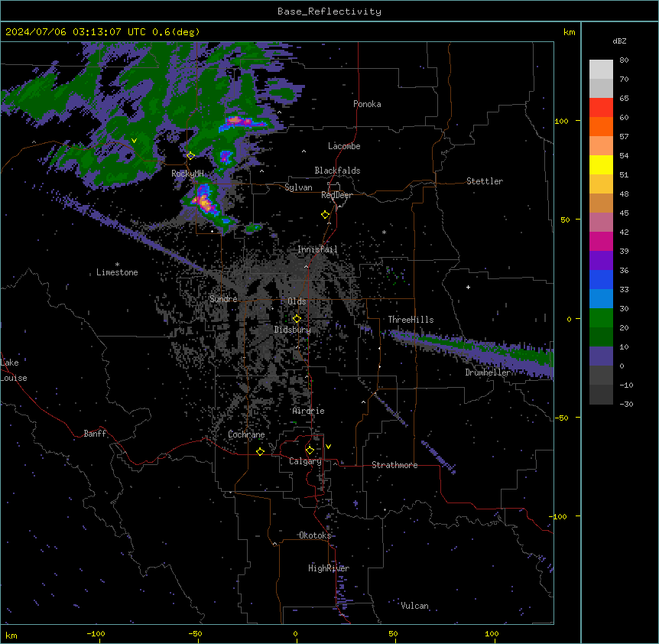Viewport: 659px width, 644px height.
Task: Click the Base_Reflectivity title
Action: click(x=329, y=11)
